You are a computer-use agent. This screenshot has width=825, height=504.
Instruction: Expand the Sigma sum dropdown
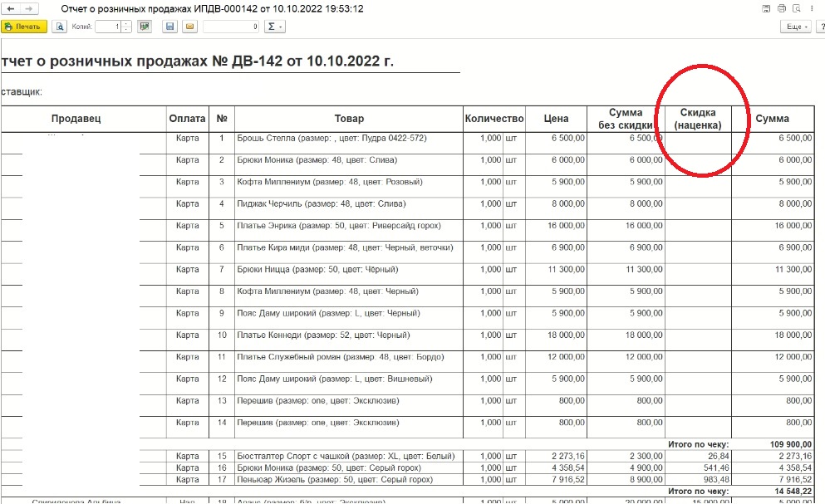point(274,27)
